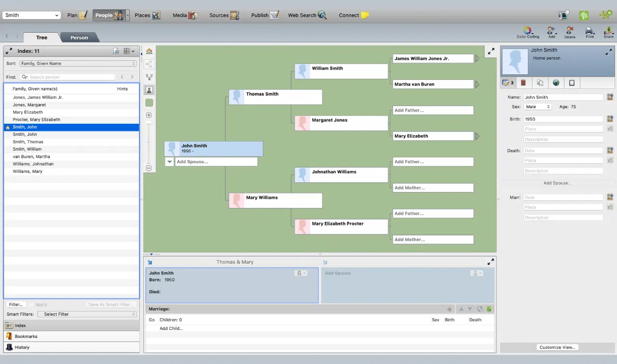Click zoom out minus button on tree
This screenshot has height=364, width=617.
tap(149, 168)
